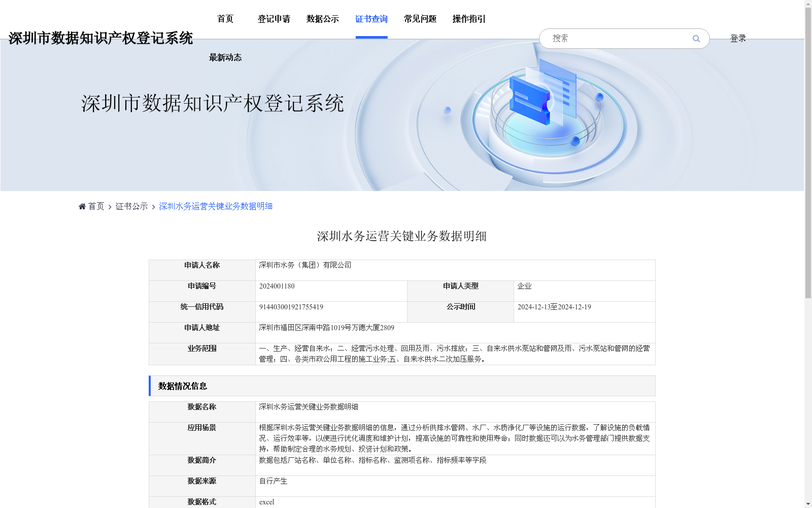Viewport: 812px width, 508px height.
Task: Click the 数据情况信息 section header
Action: point(402,386)
